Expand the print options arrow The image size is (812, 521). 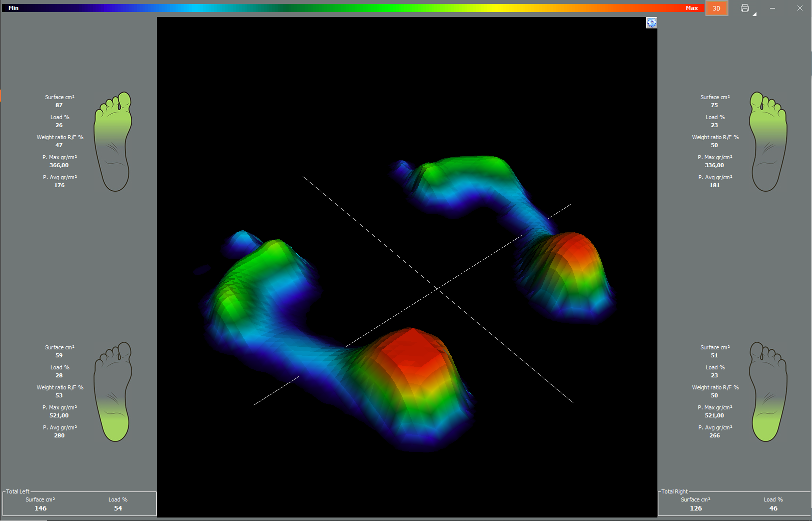coord(754,14)
